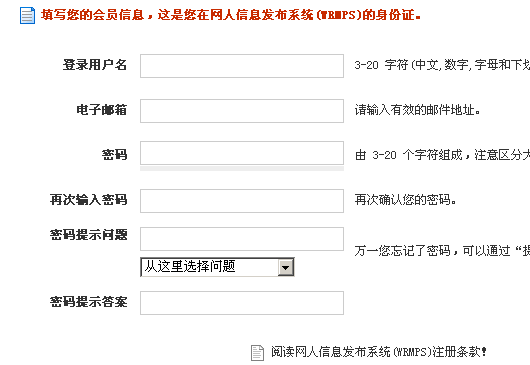
Task: Focus the 密码提示答案 input field
Action: coord(242,303)
